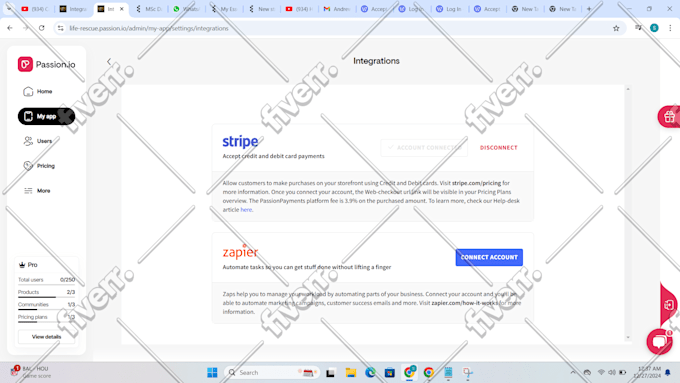Click View details in the Pro plan box
The width and height of the screenshot is (680, 383).
pos(46,337)
